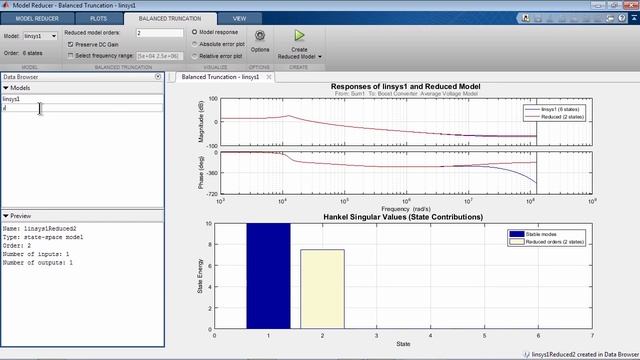
Task: Toggle the Select frequency range checkbox
Action: pos(70,56)
